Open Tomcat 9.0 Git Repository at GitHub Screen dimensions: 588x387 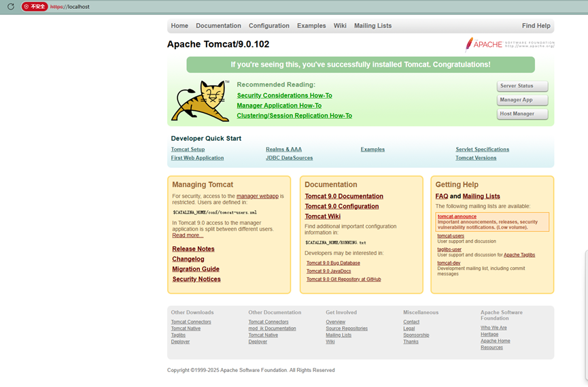click(x=343, y=280)
